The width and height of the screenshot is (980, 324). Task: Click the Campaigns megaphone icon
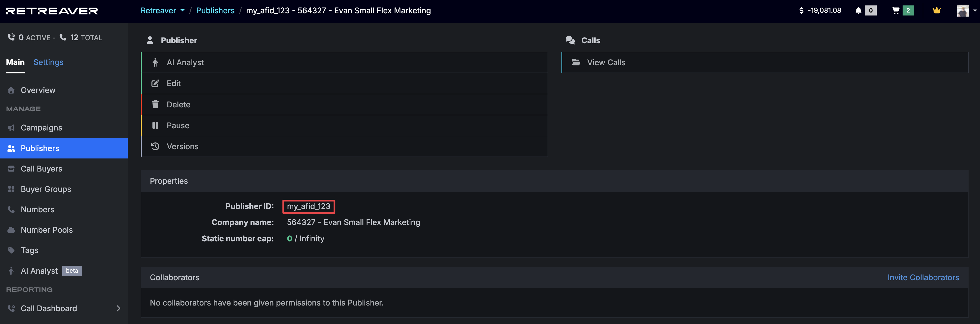(x=11, y=127)
